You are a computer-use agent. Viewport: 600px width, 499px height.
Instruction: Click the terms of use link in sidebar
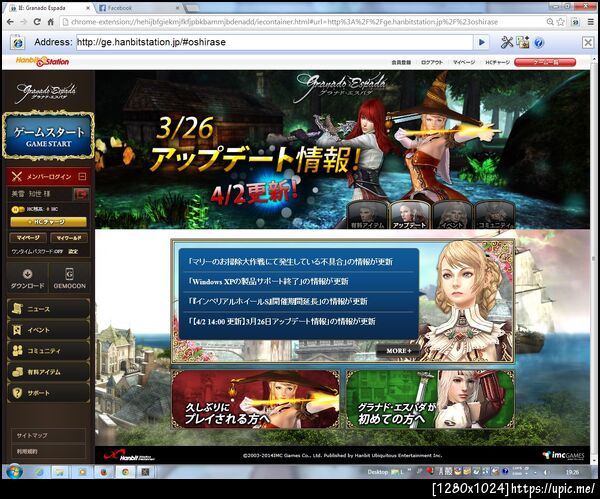[27, 452]
